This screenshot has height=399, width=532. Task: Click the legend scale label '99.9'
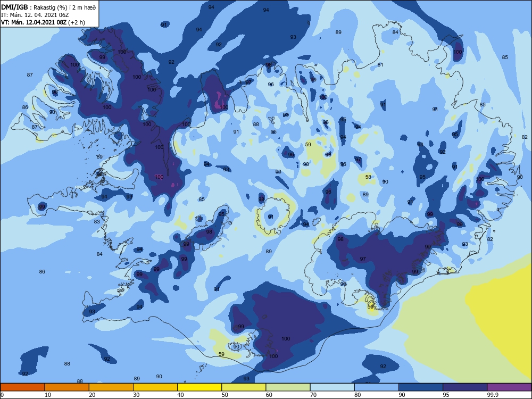tap(492, 395)
